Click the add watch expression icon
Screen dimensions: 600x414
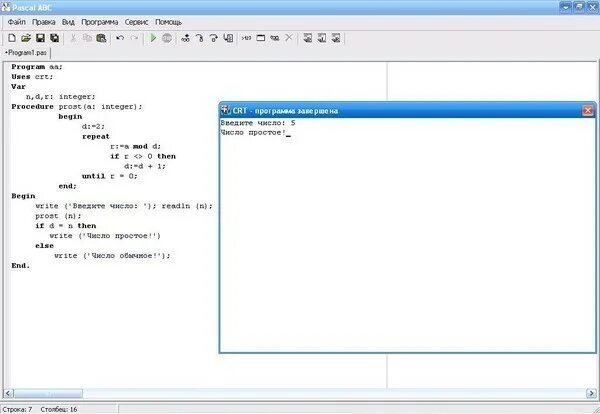pos(247,38)
